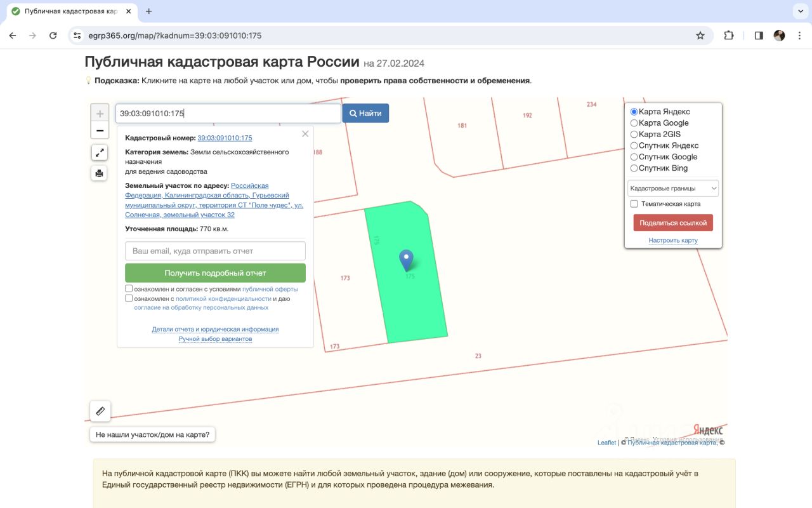Image resolution: width=812 pixels, height=508 pixels.
Task: Open cadastral number 39:03:091010:175 link
Action: point(225,138)
